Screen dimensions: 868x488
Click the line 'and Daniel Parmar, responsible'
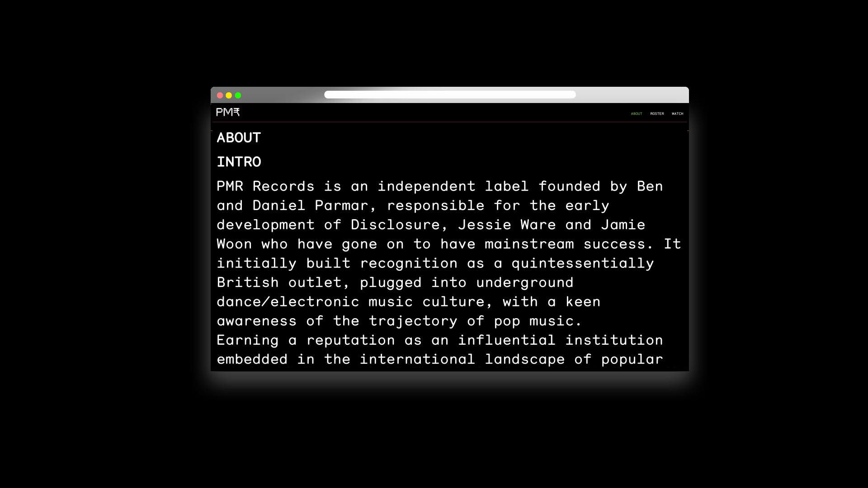pos(413,206)
